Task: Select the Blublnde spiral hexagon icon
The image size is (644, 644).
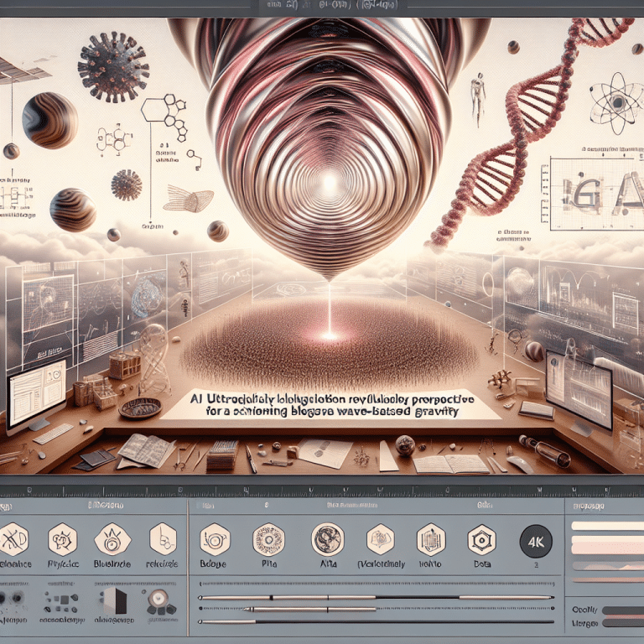Action: point(111,538)
